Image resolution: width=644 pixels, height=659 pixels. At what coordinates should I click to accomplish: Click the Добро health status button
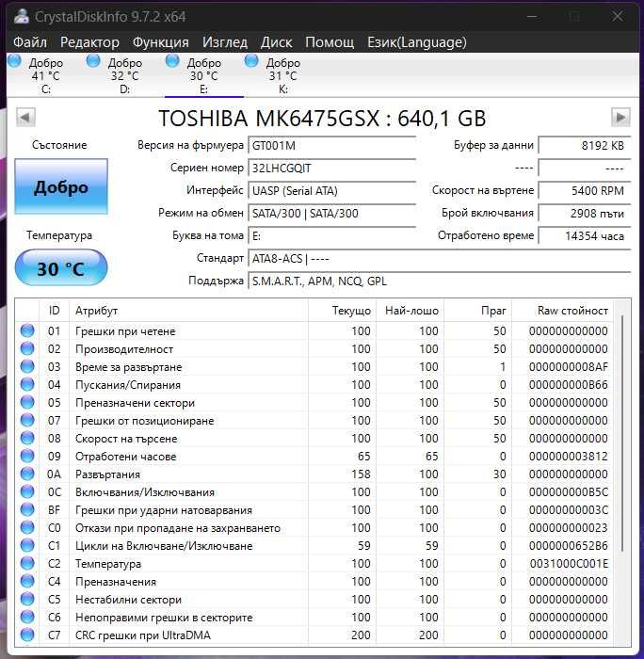[x=61, y=186]
